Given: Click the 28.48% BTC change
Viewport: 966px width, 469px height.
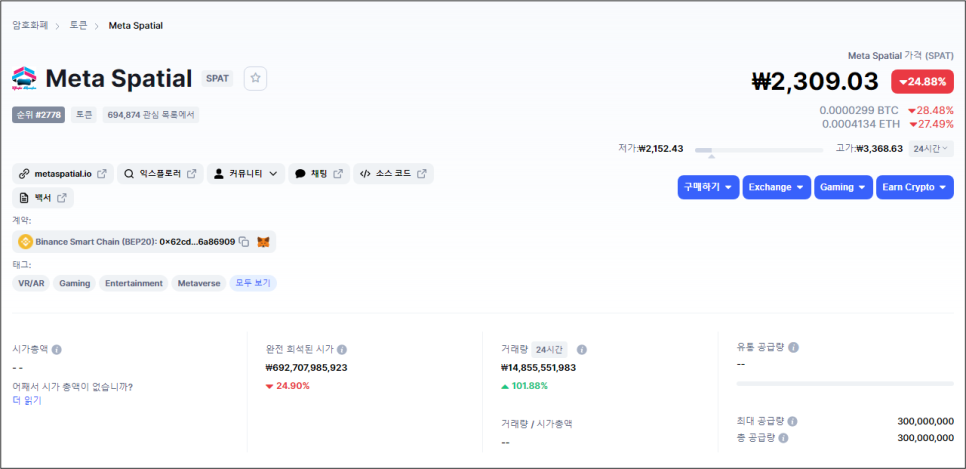Looking at the screenshot, I should pyautogui.click(x=931, y=110).
